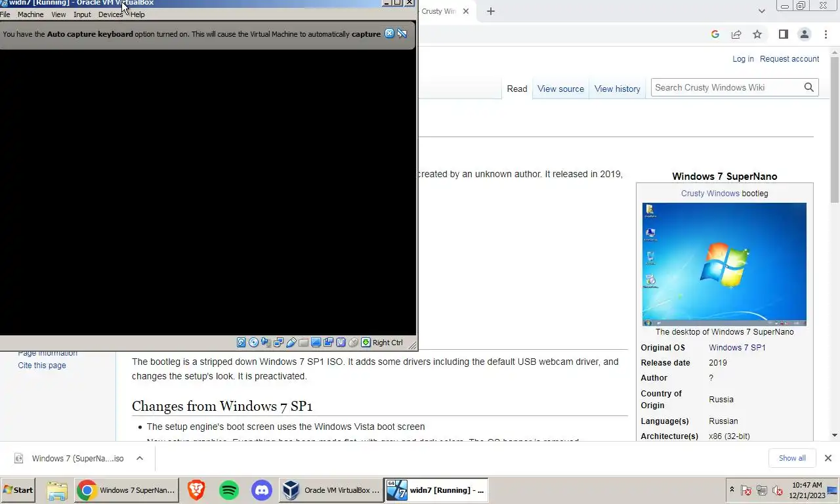Image resolution: width=840 pixels, height=504 pixels.
Task: Launch Brave browser from the taskbar
Action: click(x=196, y=490)
